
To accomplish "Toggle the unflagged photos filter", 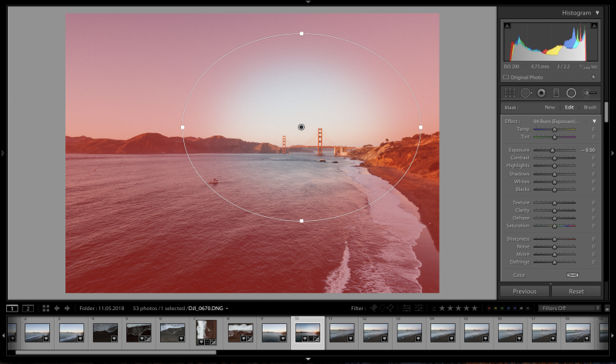I will [x=382, y=309].
